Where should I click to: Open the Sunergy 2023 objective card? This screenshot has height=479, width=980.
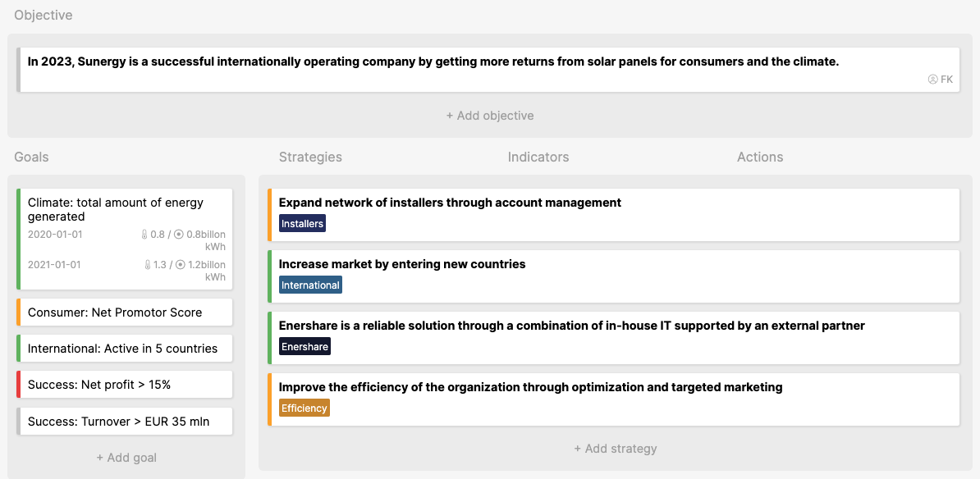click(488, 70)
